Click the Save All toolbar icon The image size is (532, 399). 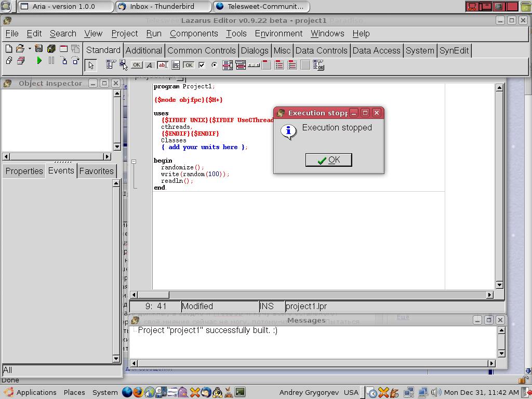click(x=51, y=49)
